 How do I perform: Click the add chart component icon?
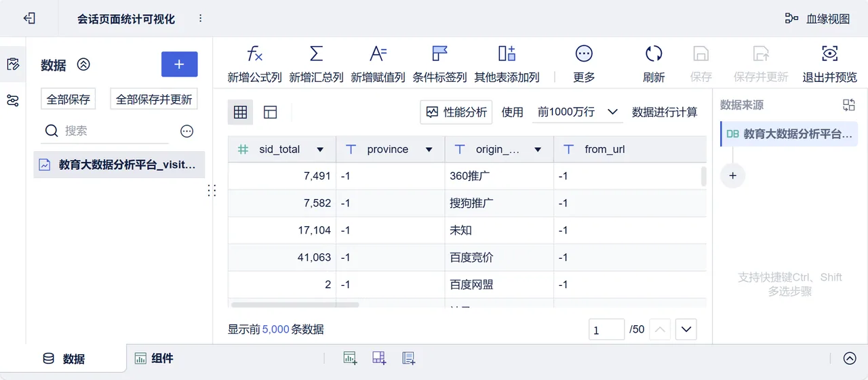click(x=350, y=358)
